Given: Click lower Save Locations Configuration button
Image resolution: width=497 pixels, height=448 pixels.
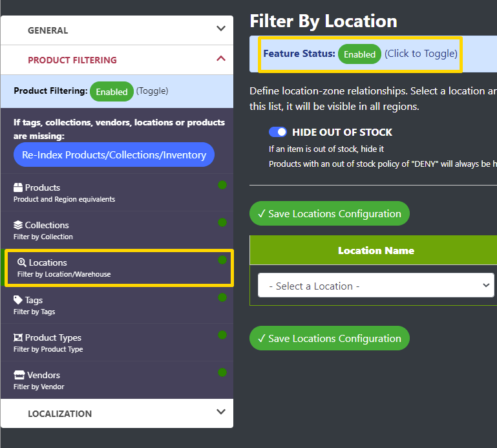Looking at the screenshot, I should [330, 338].
